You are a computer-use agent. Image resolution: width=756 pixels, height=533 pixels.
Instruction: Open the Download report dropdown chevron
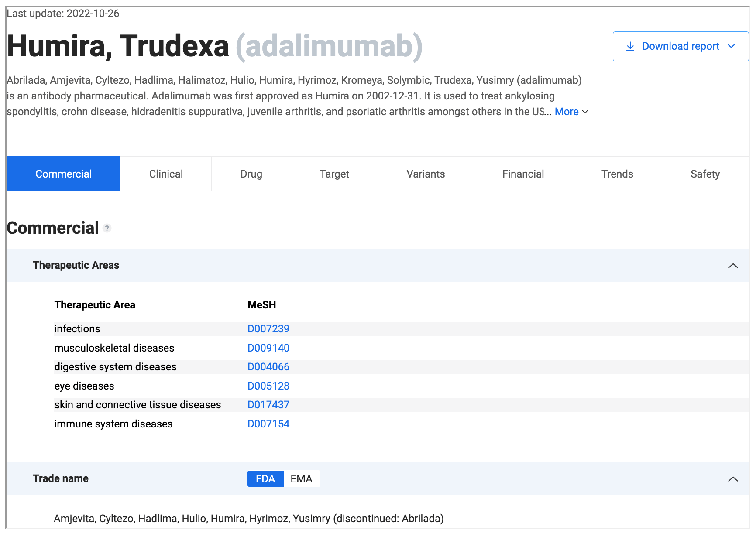732,46
